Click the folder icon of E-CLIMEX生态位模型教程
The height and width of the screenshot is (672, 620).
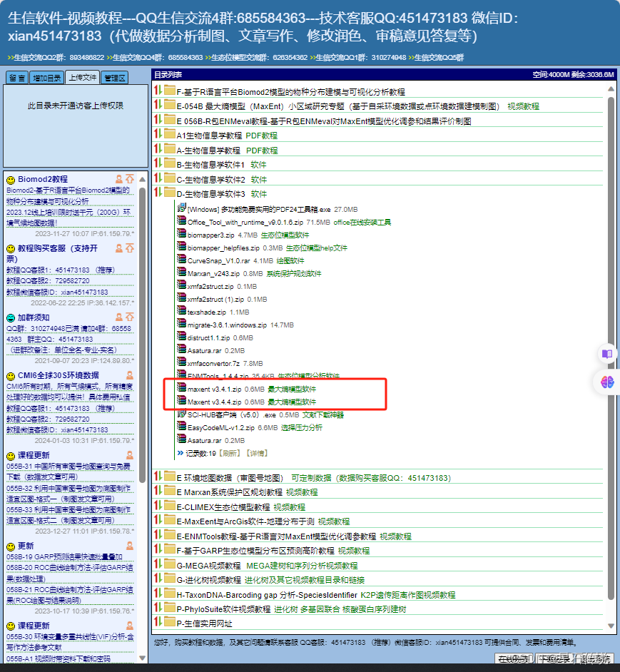point(171,506)
